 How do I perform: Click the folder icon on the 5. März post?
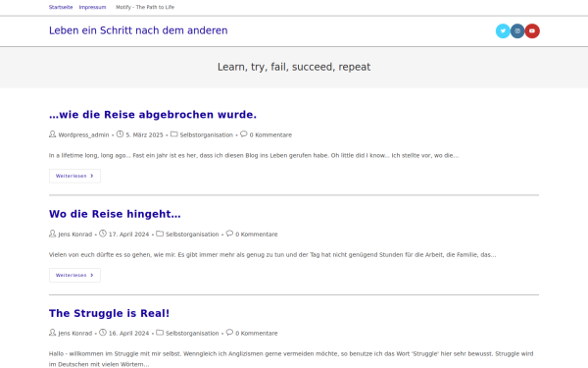[x=174, y=134]
